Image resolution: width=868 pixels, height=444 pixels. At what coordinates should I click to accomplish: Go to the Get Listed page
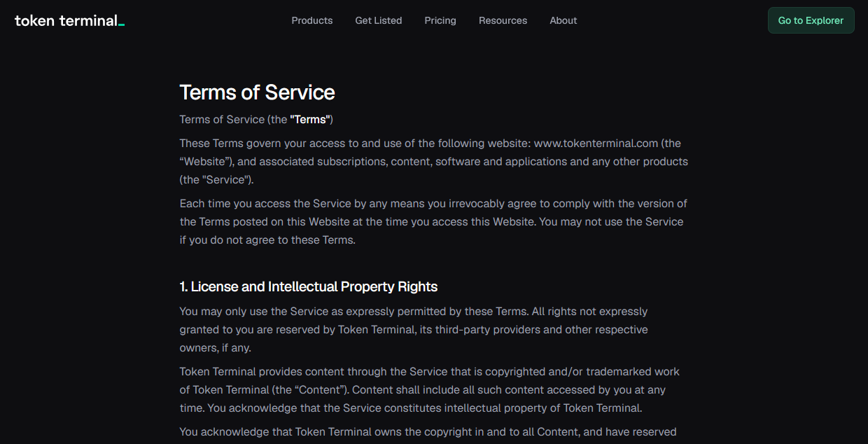379,20
